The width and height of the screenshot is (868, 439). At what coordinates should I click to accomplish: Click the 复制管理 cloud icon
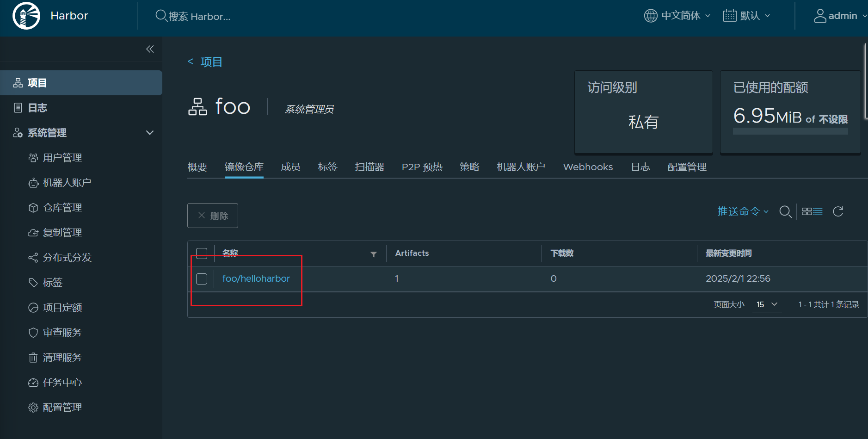click(x=33, y=233)
